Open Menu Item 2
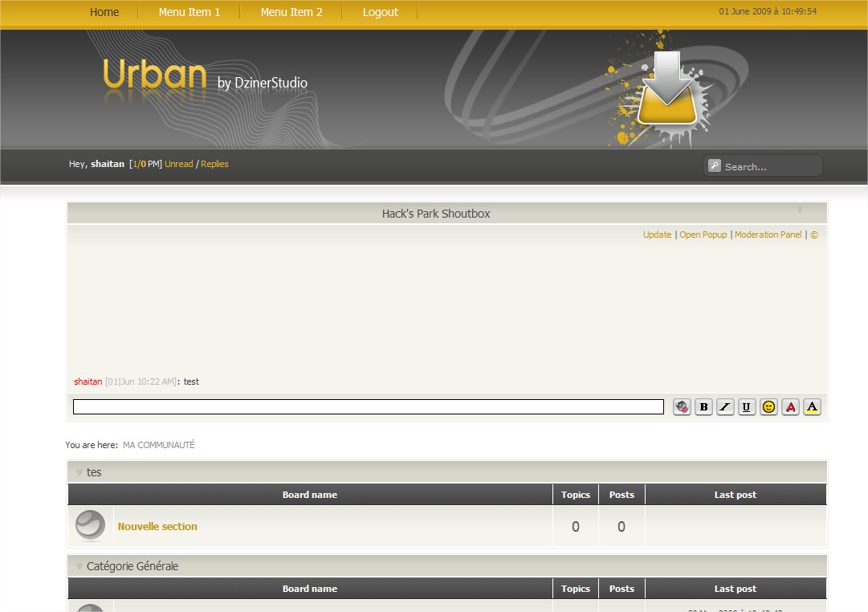Viewport: 868px width, 612px height. [291, 12]
